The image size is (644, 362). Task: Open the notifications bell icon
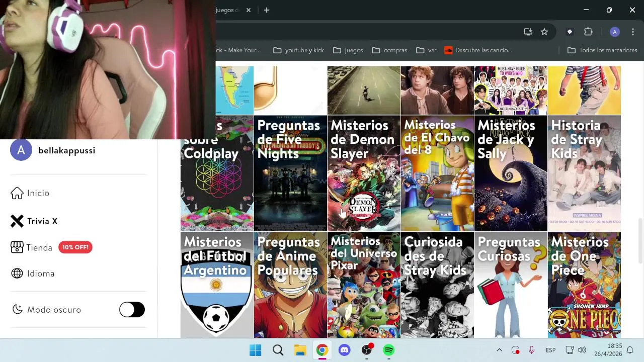(x=630, y=350)
